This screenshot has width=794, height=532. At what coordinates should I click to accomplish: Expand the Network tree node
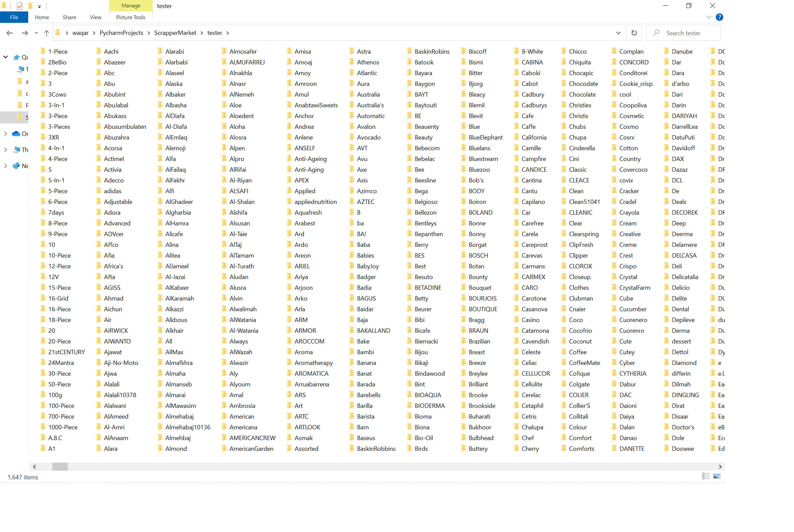(x=5, y=166)
